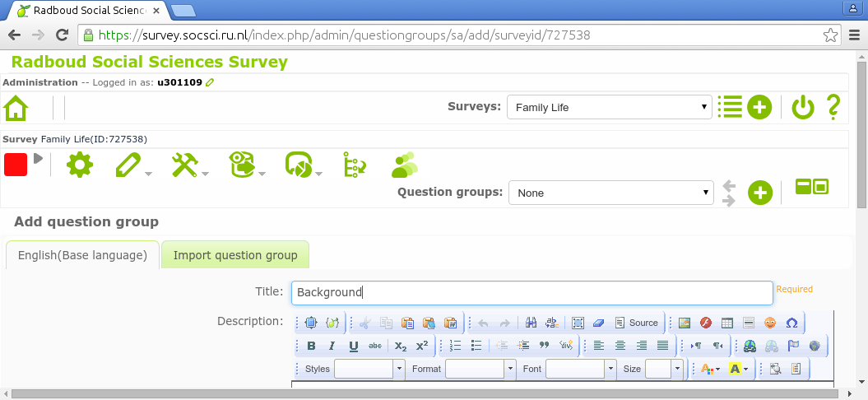
Task: Toggle bold formatting in description editor
Action: coord(311,346)
